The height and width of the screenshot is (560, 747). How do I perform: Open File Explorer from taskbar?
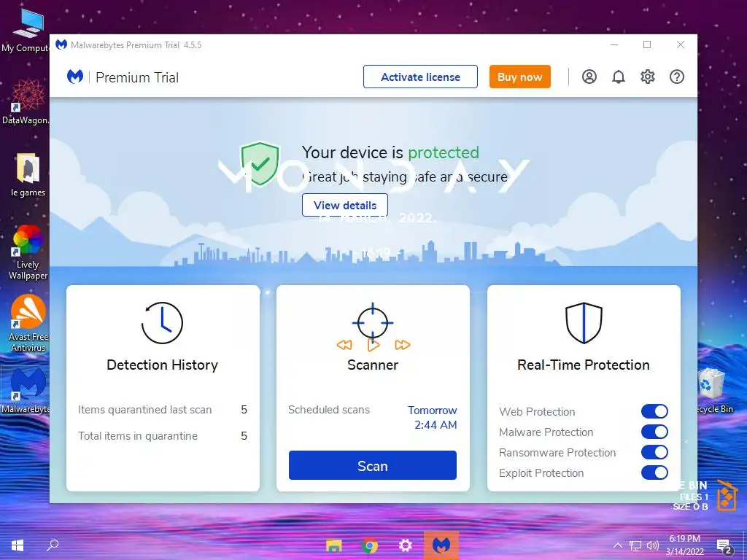click(334, 545)
